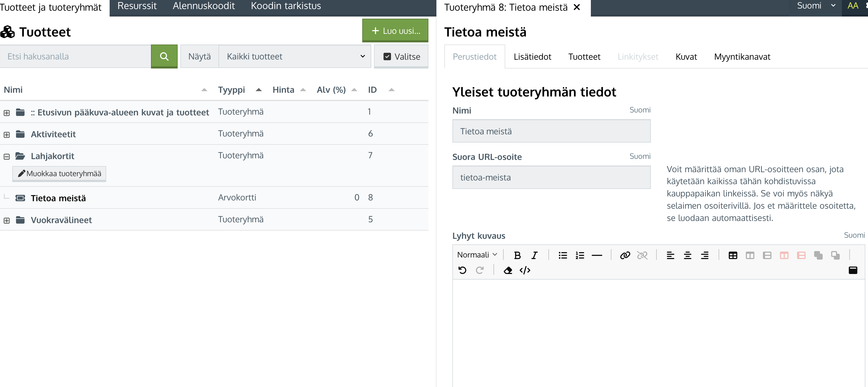
Task: Toggle bold formatting in Lyhyt kuvaus editor
Action: pyautogui.click(x=517, y=255)
